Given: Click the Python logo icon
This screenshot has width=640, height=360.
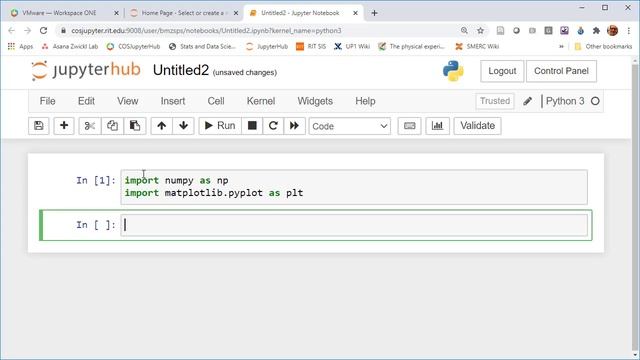Looking at the screenshot, I should pos(453,71).
